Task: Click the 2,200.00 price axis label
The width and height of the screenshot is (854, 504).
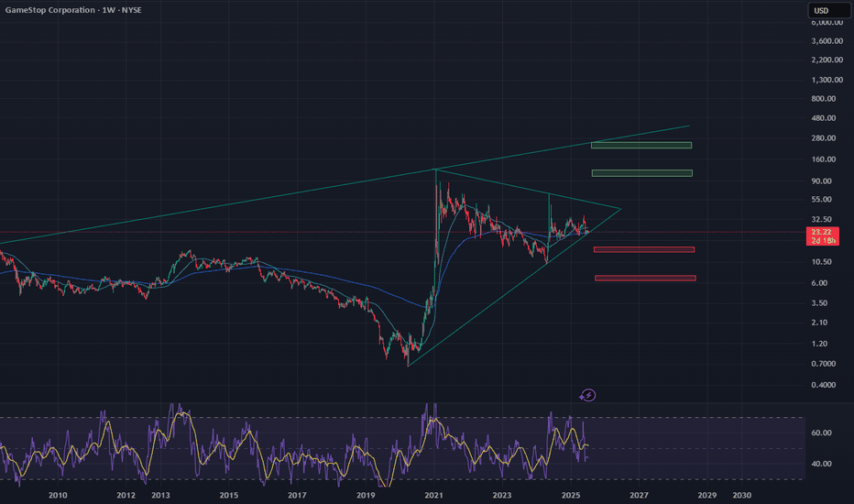Action: point(827,60)
